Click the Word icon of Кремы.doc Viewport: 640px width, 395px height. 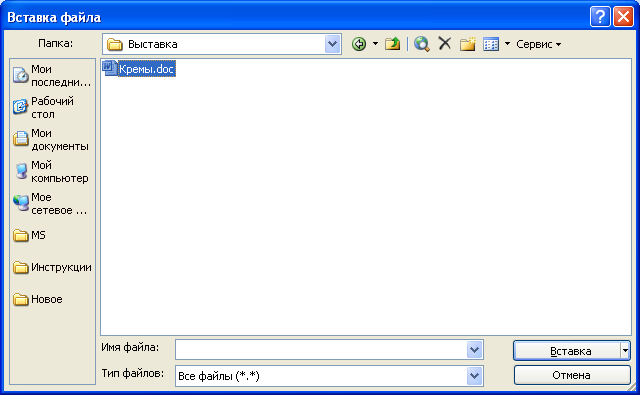pyautogui.click(x=109, y=68)
